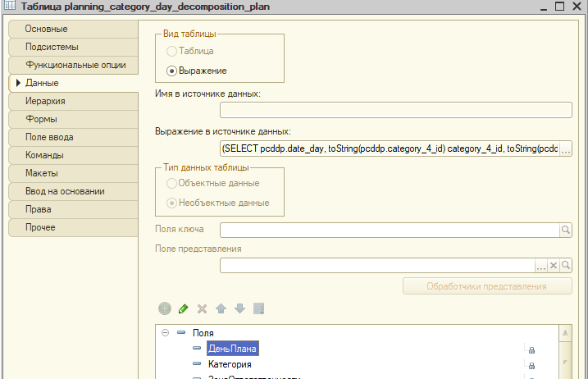This screenshot has height=379, width=588.
Task: Click lock icon in ДеньПлана row
Action: coord(531,350)
